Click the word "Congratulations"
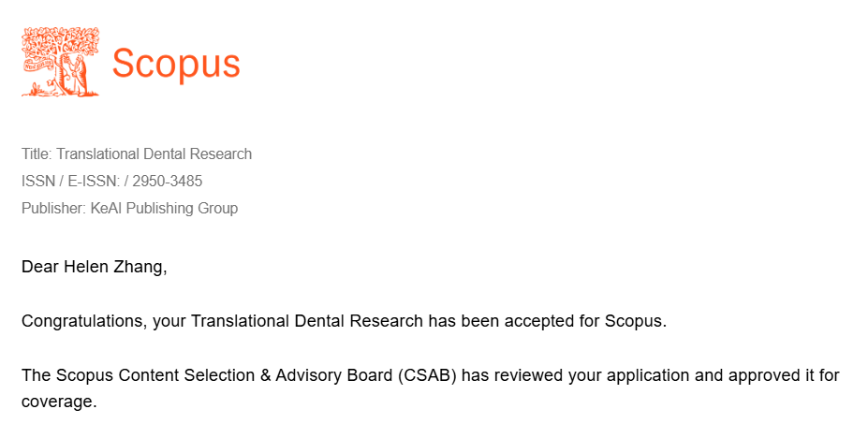Viewport: 868px width, 424px height. 82,322
